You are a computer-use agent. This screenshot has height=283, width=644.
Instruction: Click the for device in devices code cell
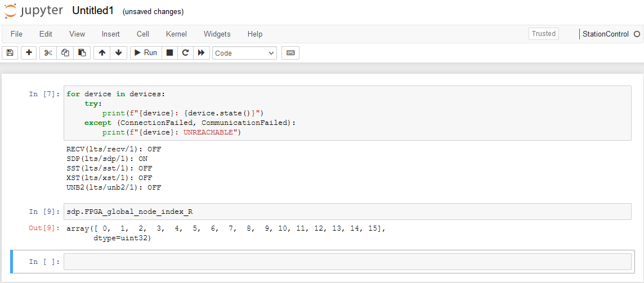click(x=347, y=113)
